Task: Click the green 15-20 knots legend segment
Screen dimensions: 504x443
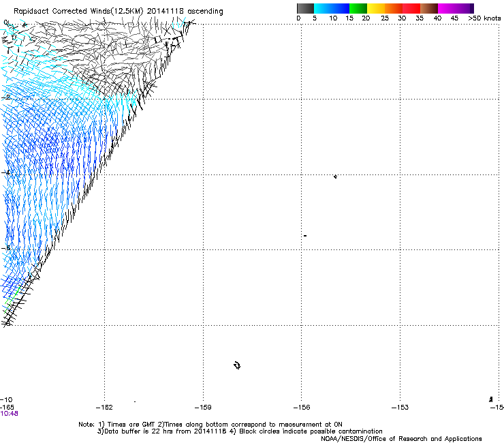Action: point(358,8)
